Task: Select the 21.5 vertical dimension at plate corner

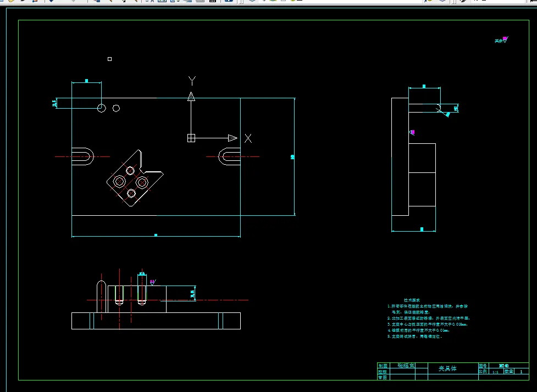Action: [x=54, y=103]
